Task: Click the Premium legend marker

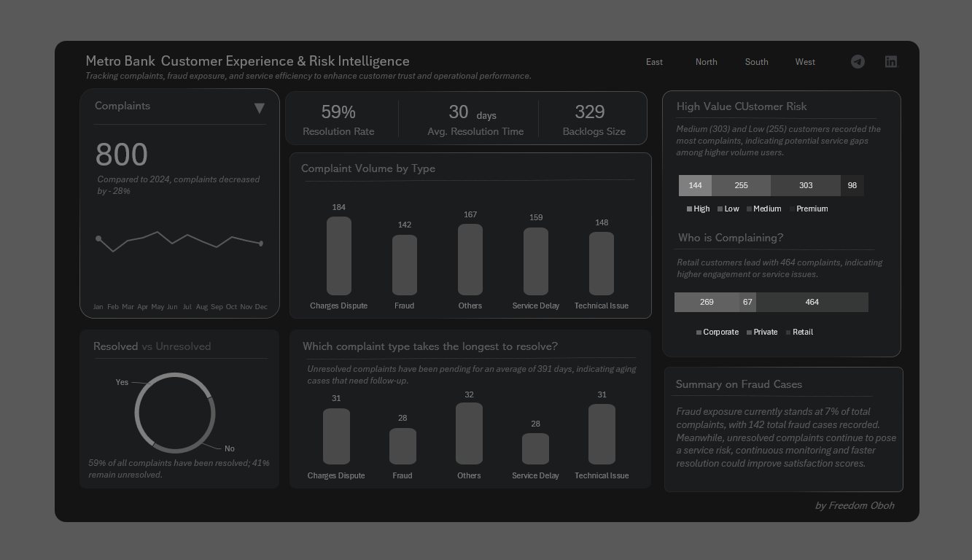Action: pos(792,209)
